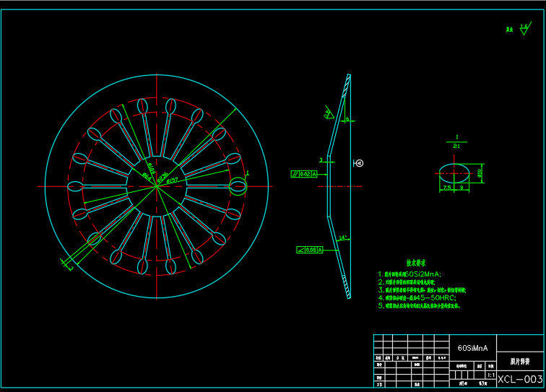This screenshot has width=546, height=392.
Task: Select the detail view scale label I 2:1
Action: pyautogui.click(x=456, y=141)
